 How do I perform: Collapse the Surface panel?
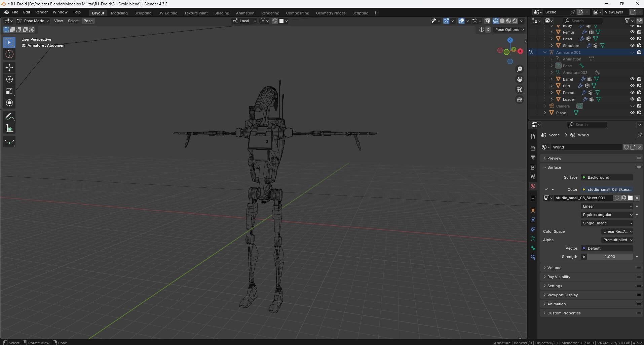tap(592, 167)
